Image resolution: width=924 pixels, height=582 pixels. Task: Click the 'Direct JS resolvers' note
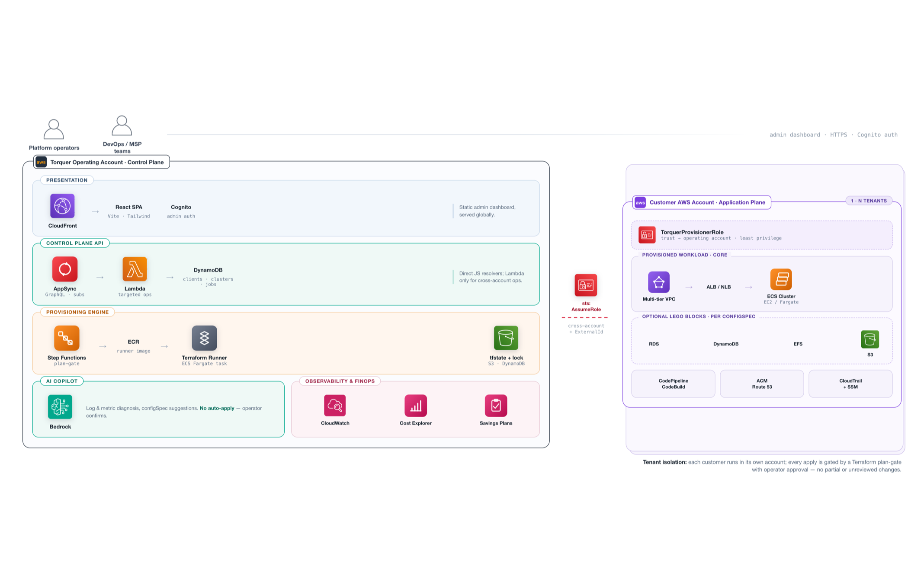pos(491,277)
